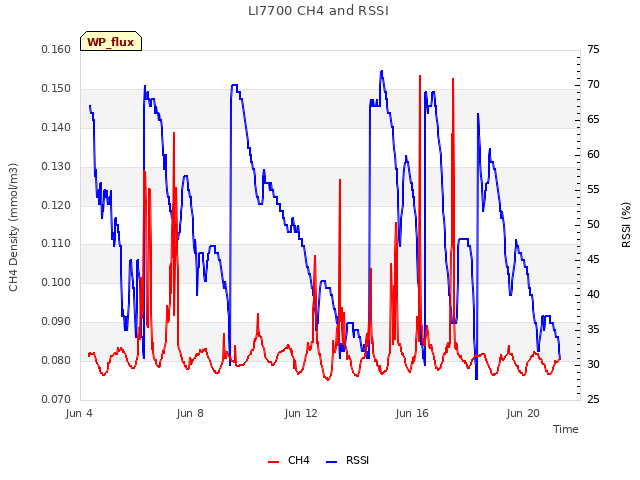Click the 0.110 left axis value

pos(56,244)
